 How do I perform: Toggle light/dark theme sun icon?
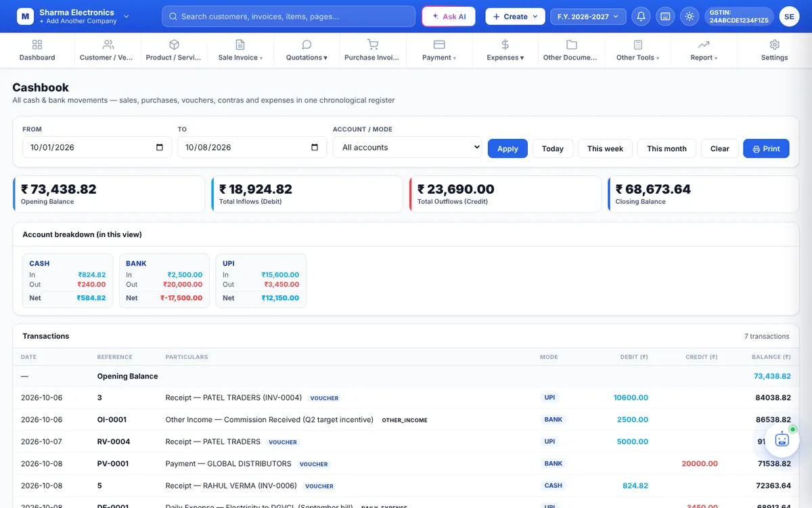(690, 16)
